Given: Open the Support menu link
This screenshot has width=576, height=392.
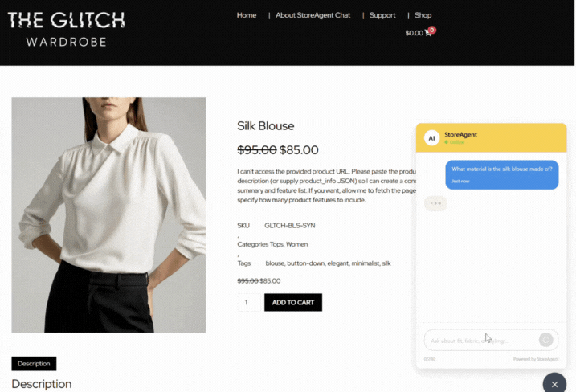Looking at the screenshot, I should [x=382, y=15].
